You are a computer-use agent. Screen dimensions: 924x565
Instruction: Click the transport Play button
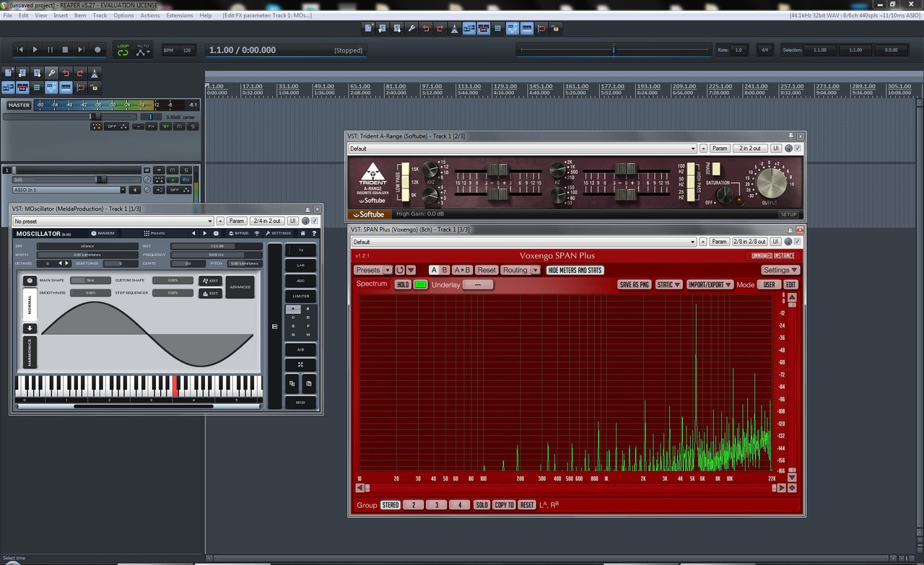35,50
